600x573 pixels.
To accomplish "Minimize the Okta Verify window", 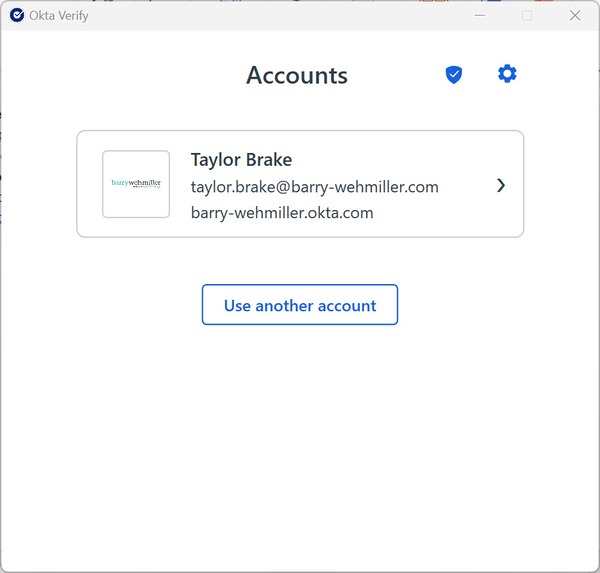I will (x=479, y=15).
